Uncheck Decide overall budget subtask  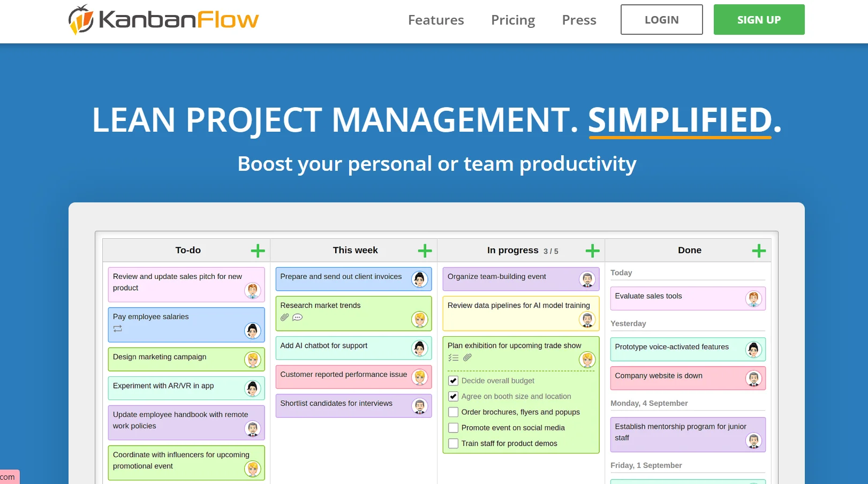[x=454, y=381]
